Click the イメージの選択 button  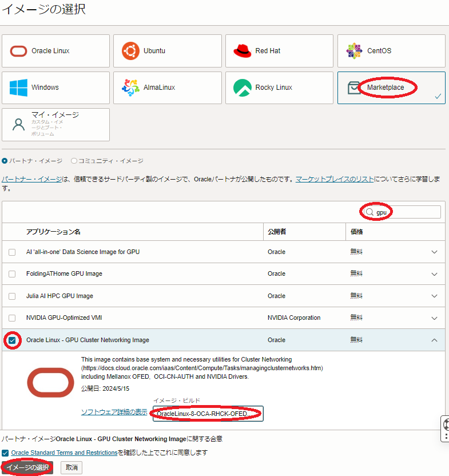(x=27, y=467)
